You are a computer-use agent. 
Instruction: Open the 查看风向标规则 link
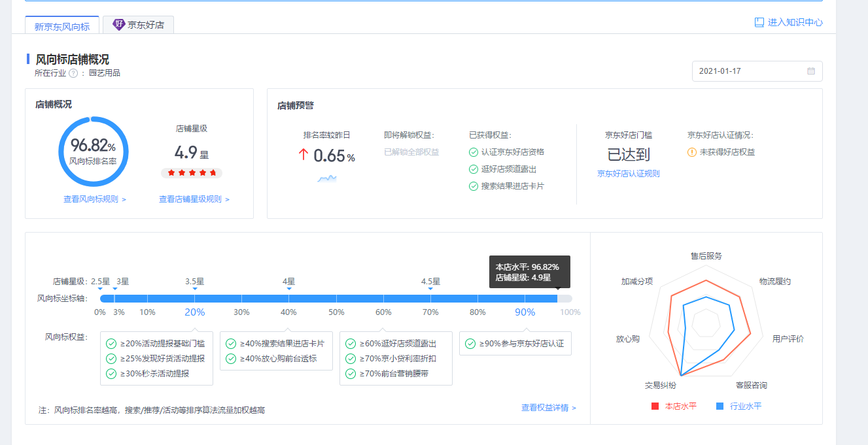95,199
